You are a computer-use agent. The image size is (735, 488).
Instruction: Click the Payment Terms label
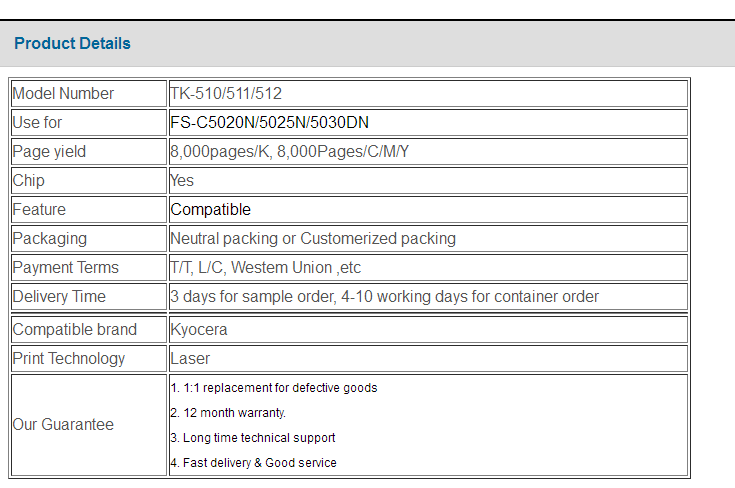point(66,268)
